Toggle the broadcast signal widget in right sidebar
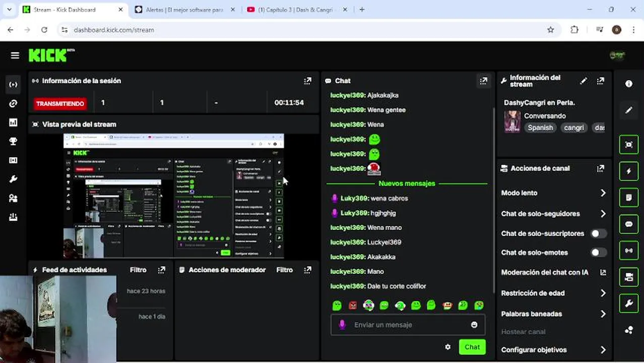644x363 pixels. [x=629, y=250]
